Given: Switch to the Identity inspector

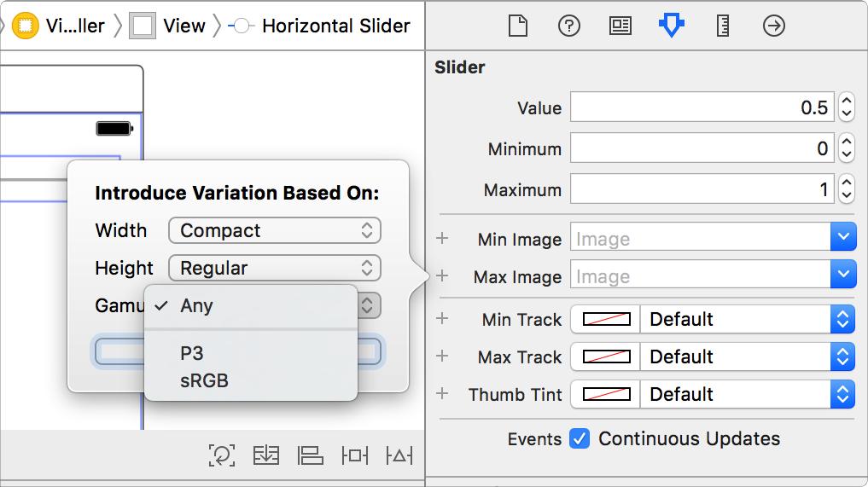Looking at the screenshot, I should (620, 26).
